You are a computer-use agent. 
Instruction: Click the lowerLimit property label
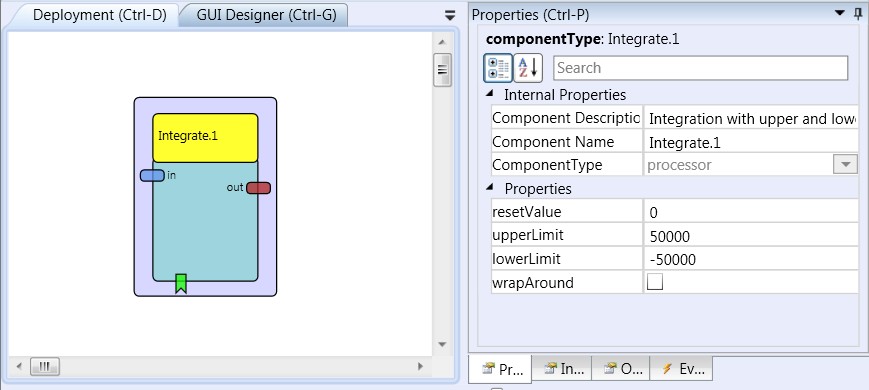point(526,259)
